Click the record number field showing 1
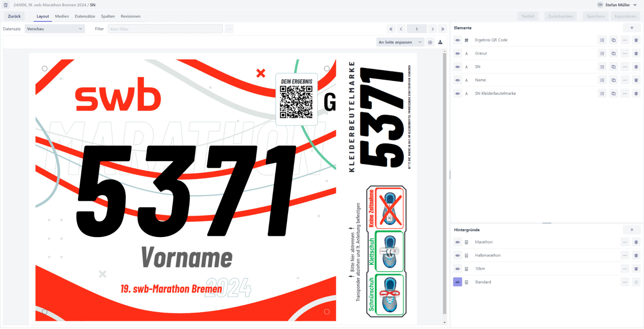Screen dimensions: 644x329 [417, 29]
